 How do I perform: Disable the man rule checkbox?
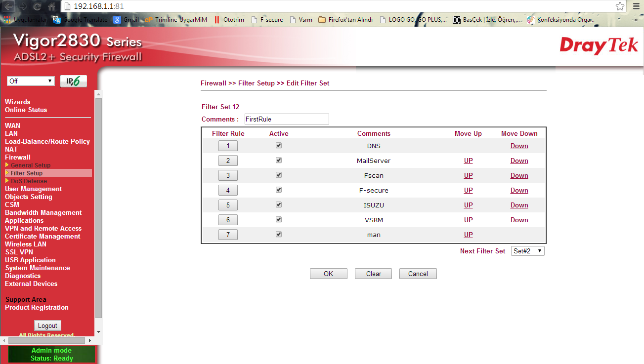point(279,235)
